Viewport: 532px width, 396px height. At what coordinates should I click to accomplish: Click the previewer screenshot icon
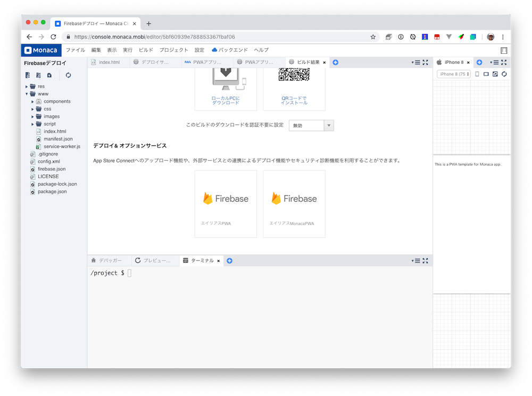[495, 74]
